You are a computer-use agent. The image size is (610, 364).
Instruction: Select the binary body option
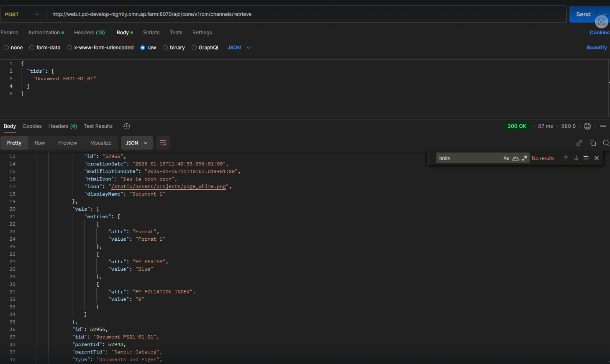[174, 48]
